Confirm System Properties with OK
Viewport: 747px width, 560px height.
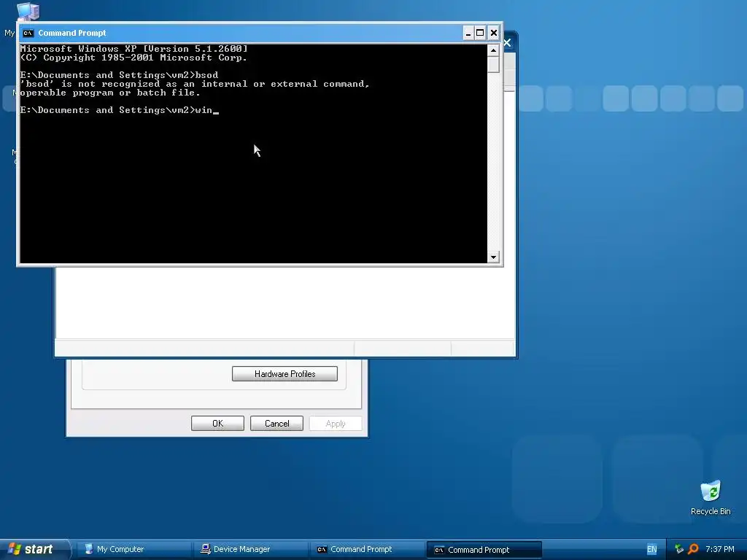(217, 424)
